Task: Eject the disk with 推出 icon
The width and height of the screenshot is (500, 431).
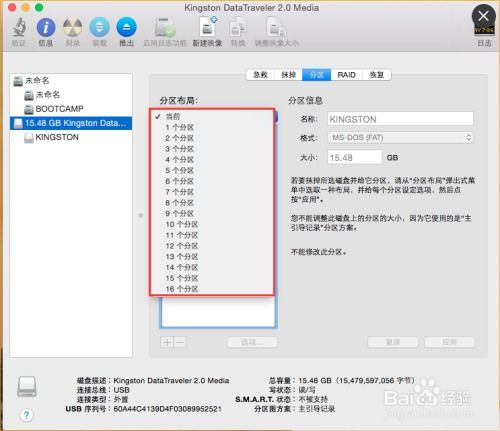Action: (126, 27)
